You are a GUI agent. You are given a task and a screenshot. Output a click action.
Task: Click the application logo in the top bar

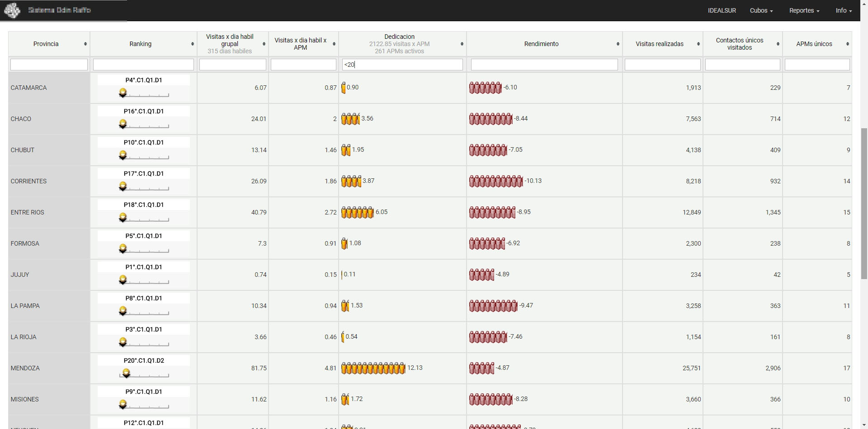click(x=12, y=10)
